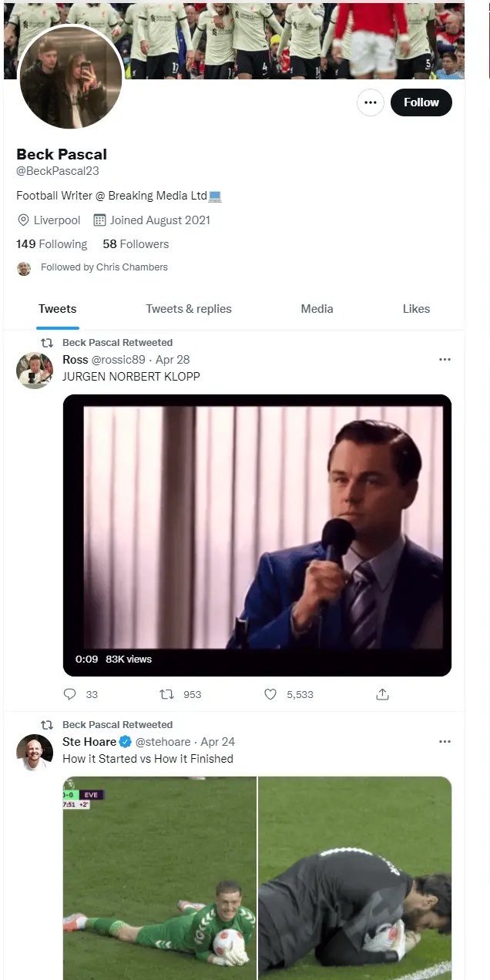
Task: Retweet the Ross tweet with 953 retweets
Action: click(167, 694)
